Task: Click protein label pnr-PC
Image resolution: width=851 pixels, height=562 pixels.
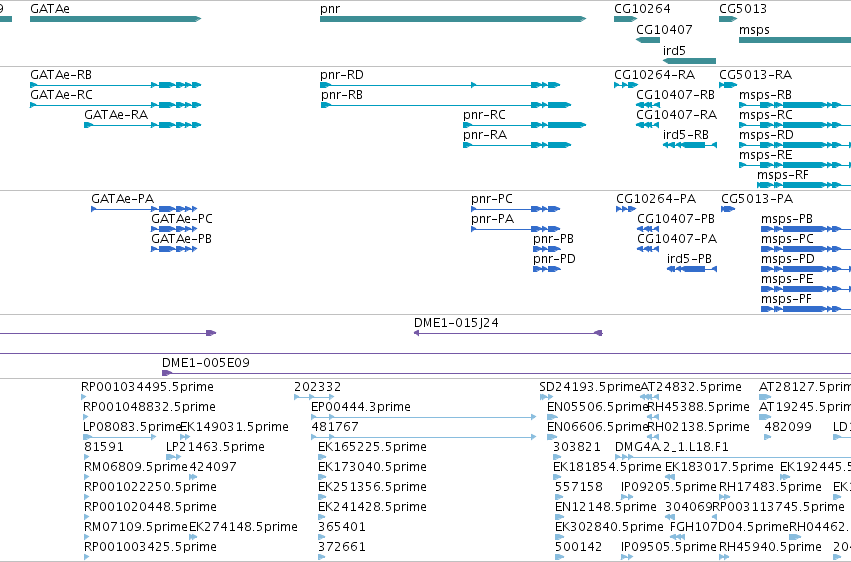Action: [x=492, y=199]
